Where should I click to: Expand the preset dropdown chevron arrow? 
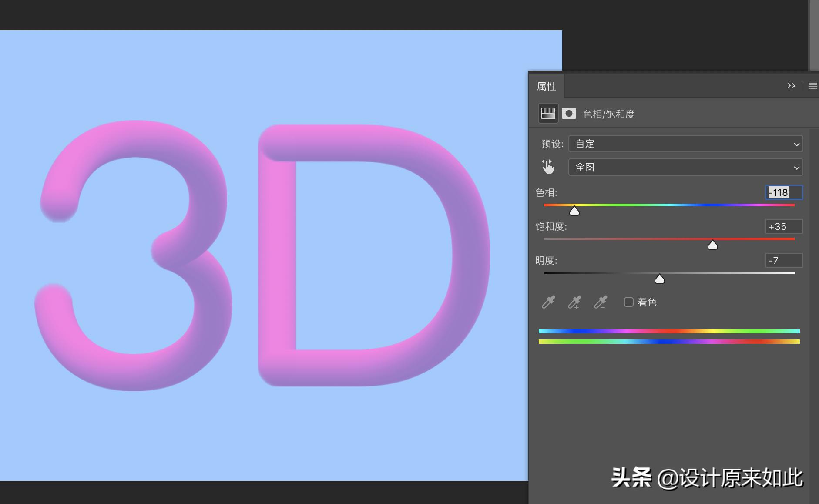point(796,144)
